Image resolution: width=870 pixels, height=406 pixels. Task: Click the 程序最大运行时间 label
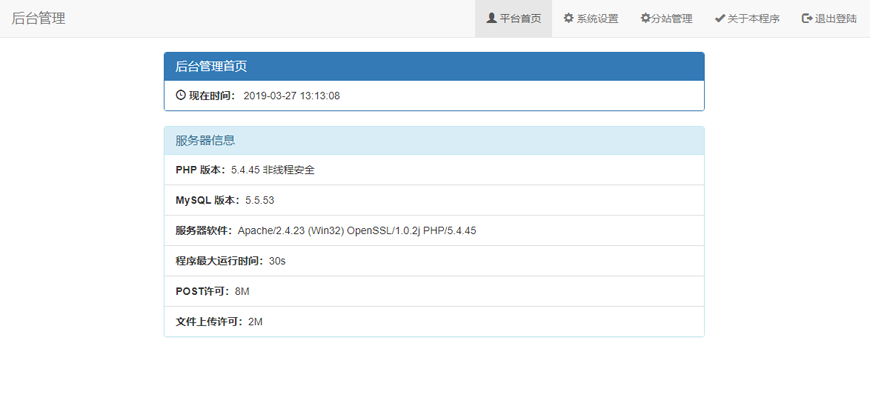pyautogui.click(x=219, y=261)
